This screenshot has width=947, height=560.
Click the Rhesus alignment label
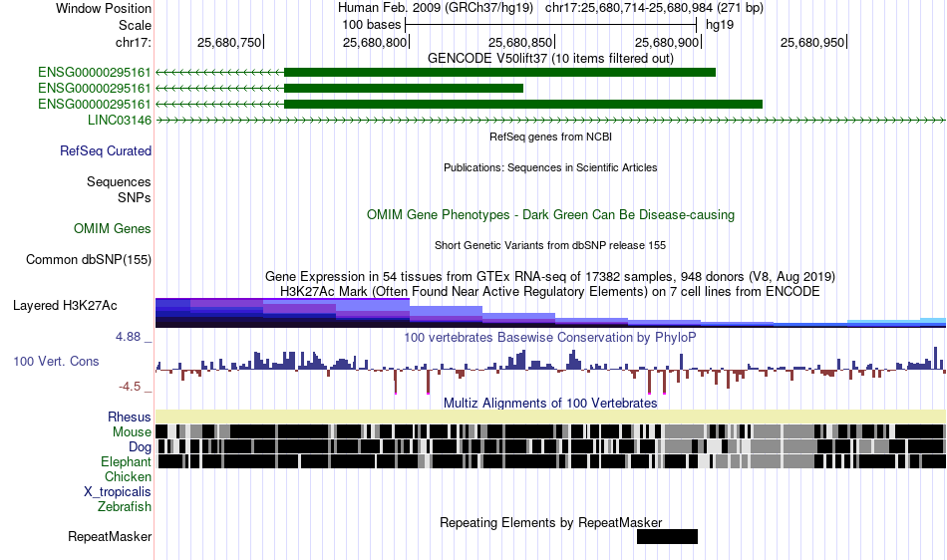coord(130,417)
